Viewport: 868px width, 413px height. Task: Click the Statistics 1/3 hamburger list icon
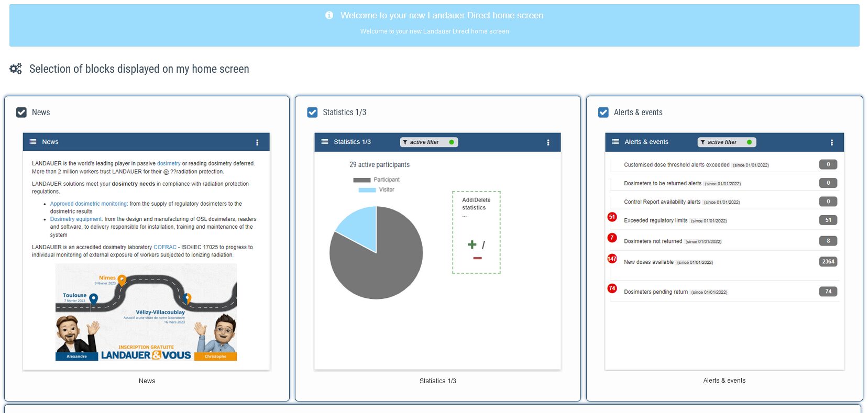[325, 142]
